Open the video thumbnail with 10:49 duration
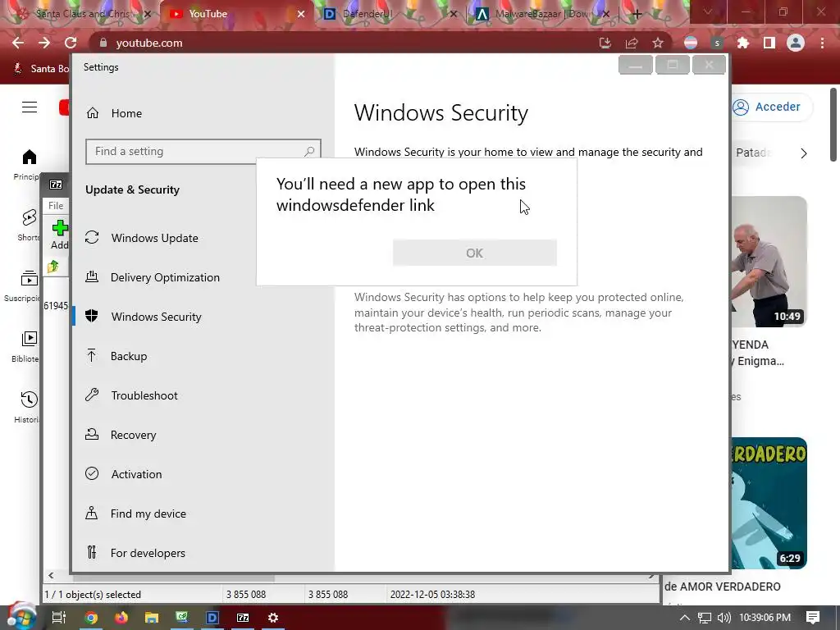Screen dimensions: 840x630 point(769,262)
